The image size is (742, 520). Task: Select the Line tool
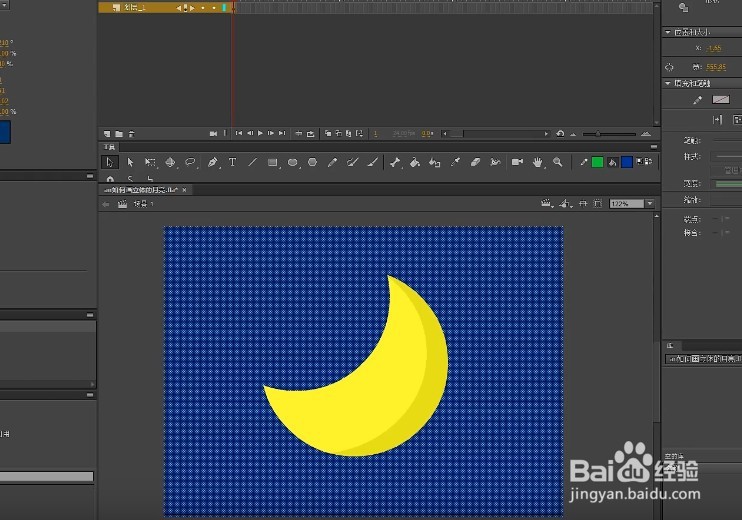click(253, 162)
